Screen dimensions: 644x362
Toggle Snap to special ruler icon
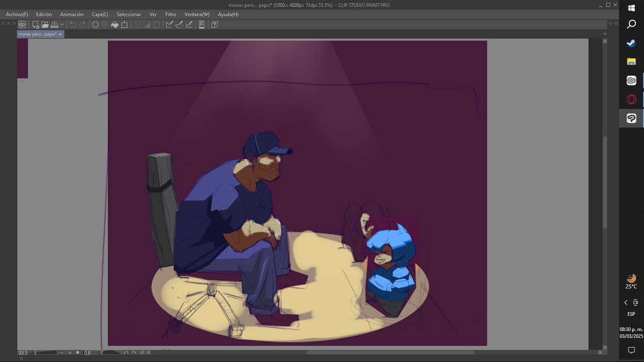(x=179, y=25)
